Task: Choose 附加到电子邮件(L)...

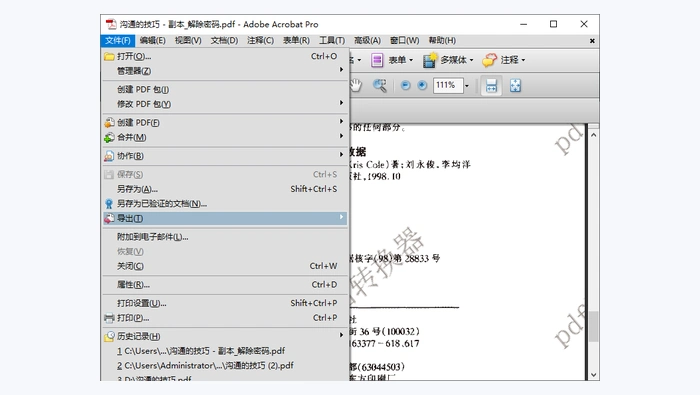Action: point(225,237)
